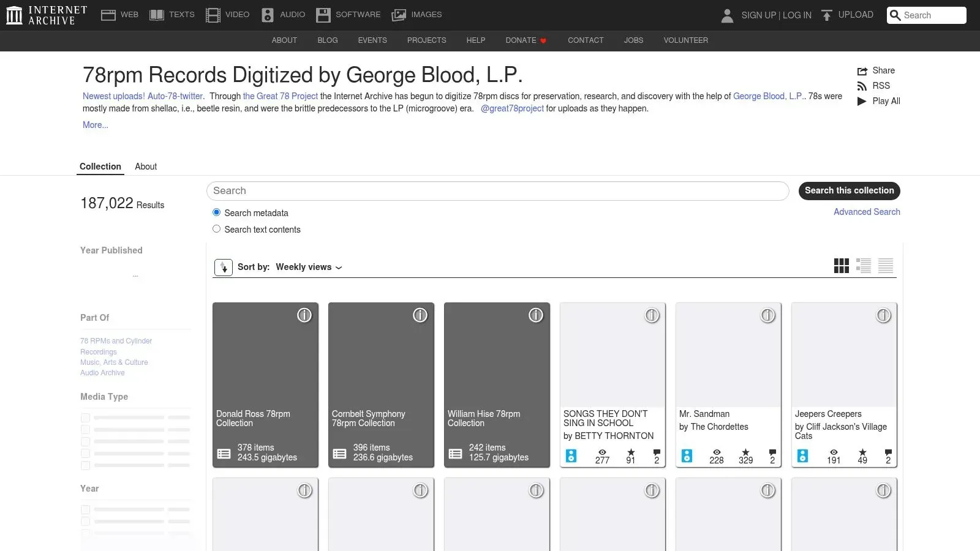Switch to grid tile view
This screenshot has width=980, height=551.
click(842, 266)
